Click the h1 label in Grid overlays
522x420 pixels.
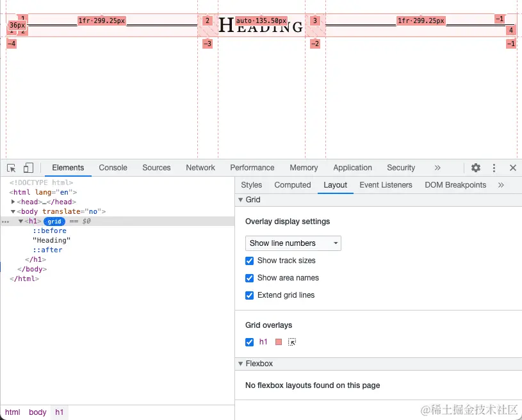point(263,342)
